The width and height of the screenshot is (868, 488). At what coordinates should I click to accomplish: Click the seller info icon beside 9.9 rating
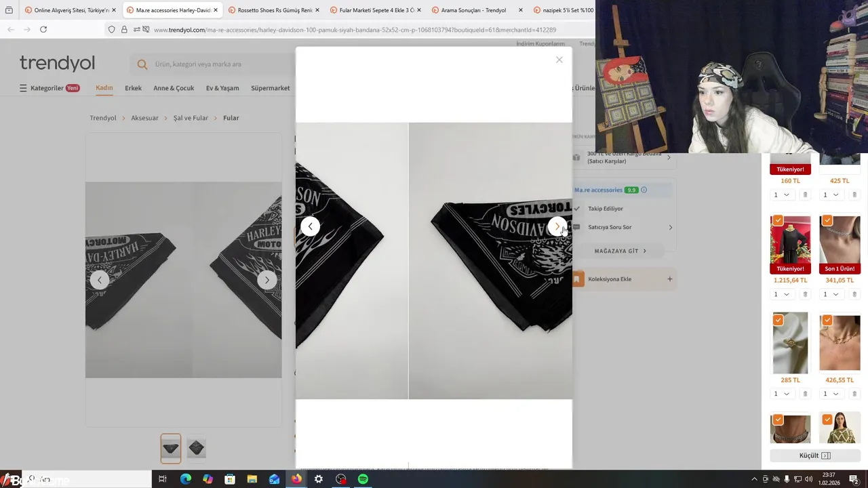coord(644,190)
